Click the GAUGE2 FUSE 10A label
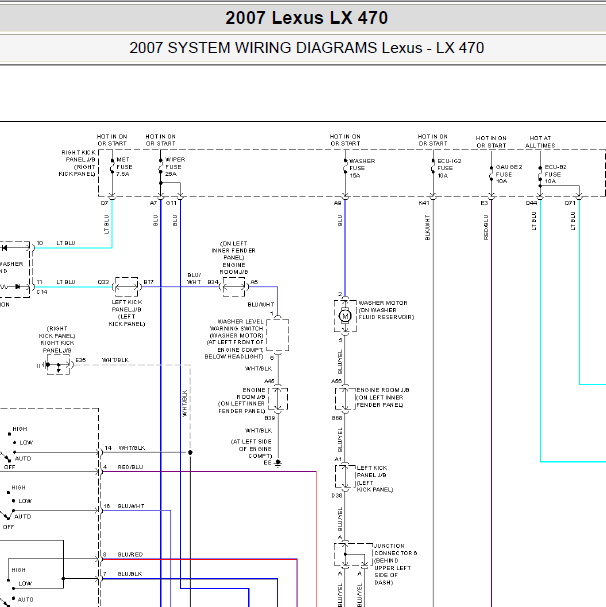 509,174
